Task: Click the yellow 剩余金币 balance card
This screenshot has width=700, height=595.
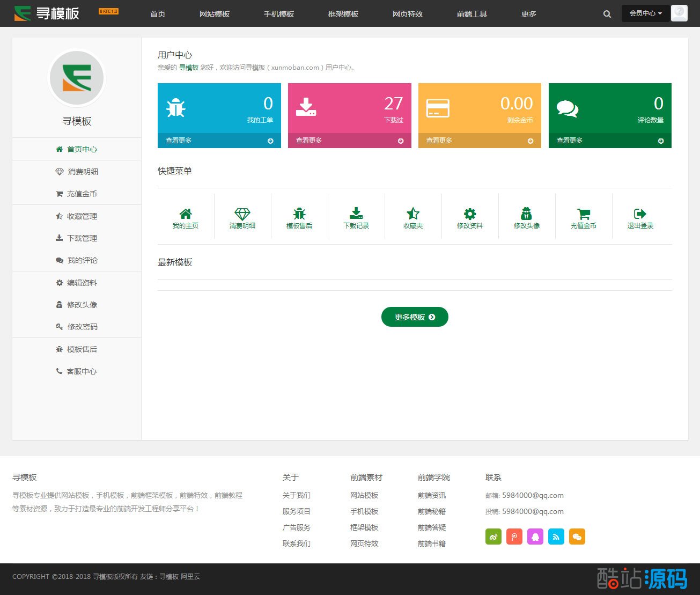Action: [x=480, y=108]
